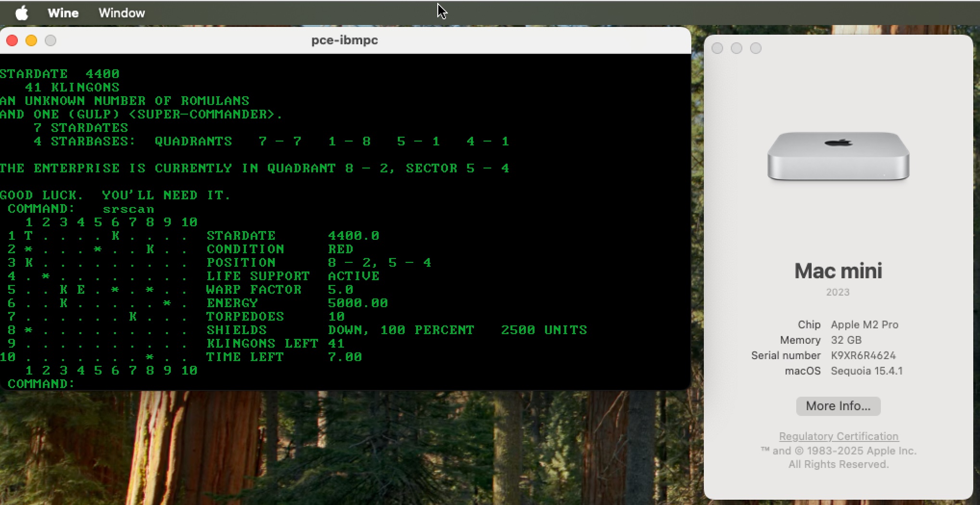This screenshot has height=505, width=980.
Task: Open the Apple menu
Action: 21,13
